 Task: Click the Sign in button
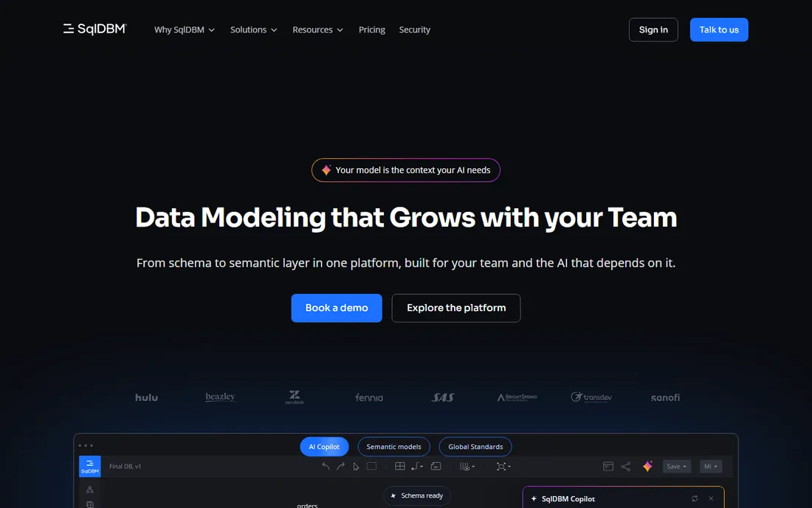tap(653, 30)
